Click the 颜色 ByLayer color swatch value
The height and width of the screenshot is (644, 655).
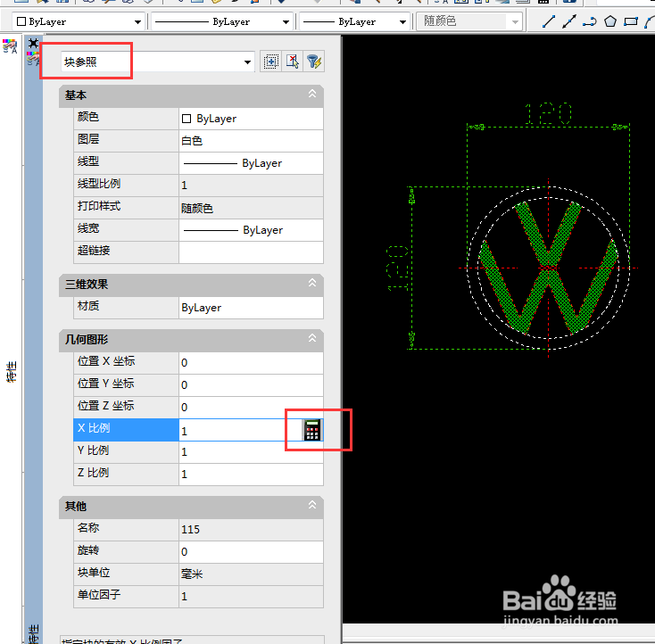[251, 119]
